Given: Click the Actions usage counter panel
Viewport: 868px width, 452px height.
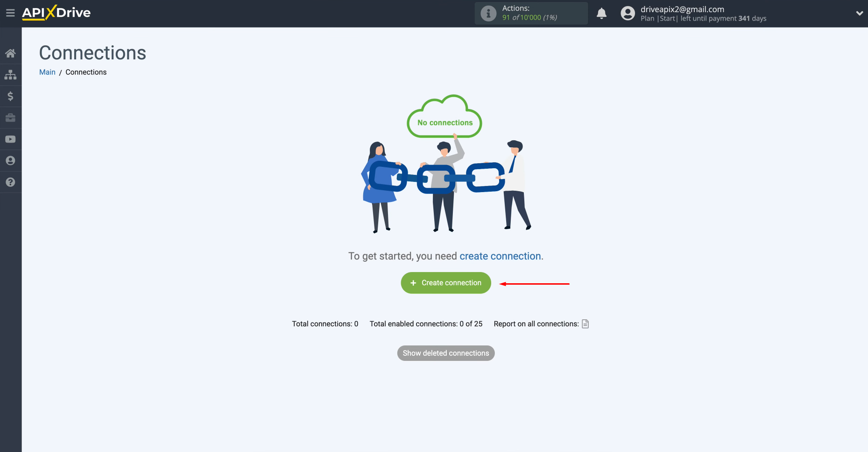Looking at the screenshot, I should [x=531, y=13].
